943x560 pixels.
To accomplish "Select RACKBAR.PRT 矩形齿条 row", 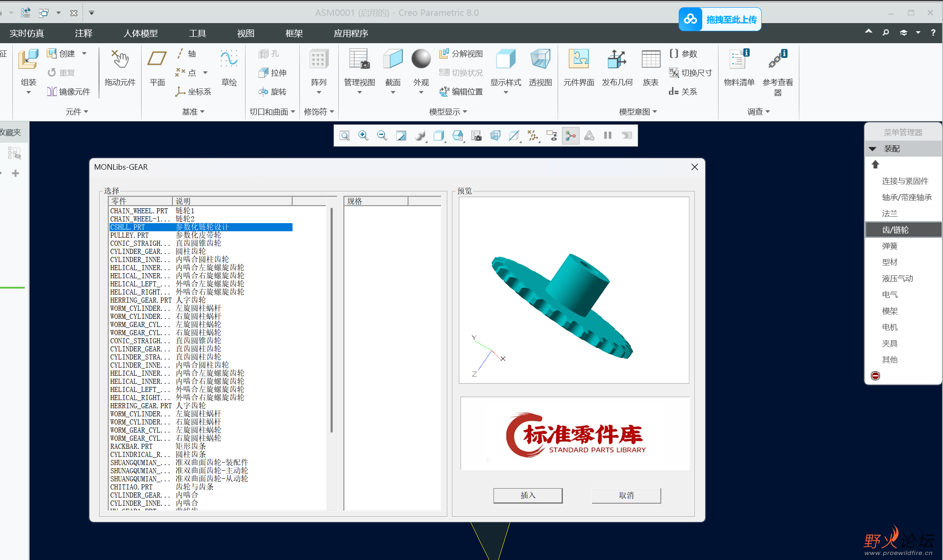I will [201, 446].
